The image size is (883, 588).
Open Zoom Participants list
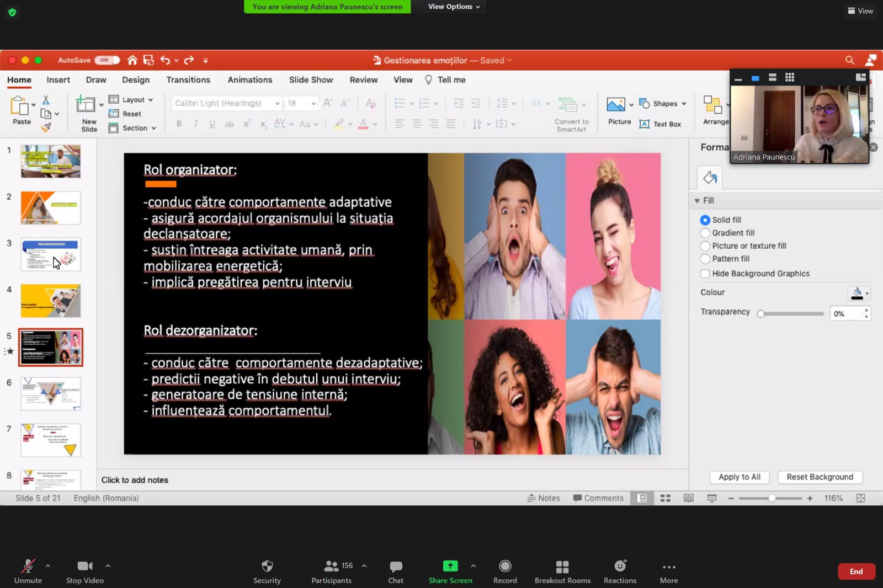[332, 572]
